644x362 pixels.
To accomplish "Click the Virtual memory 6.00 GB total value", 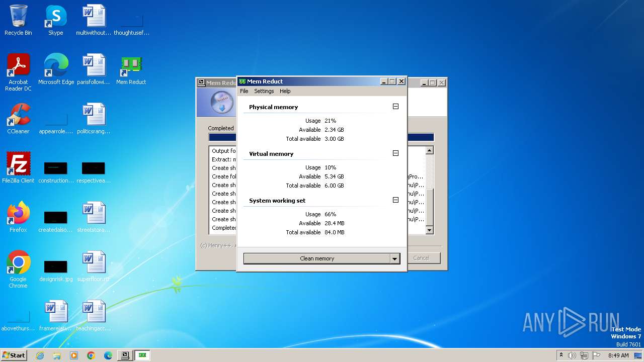I will 335,186.
